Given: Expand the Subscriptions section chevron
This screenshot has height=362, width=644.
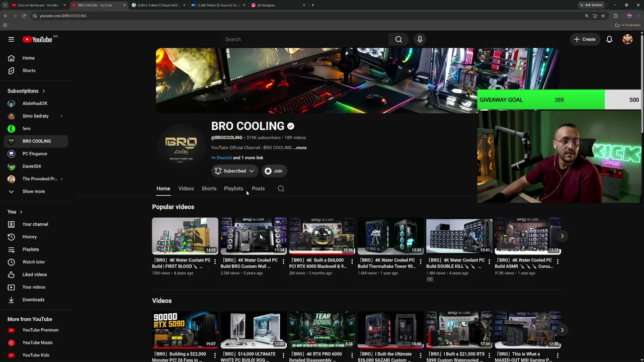Looking at the screenshot, I should [x=43, y=91].
